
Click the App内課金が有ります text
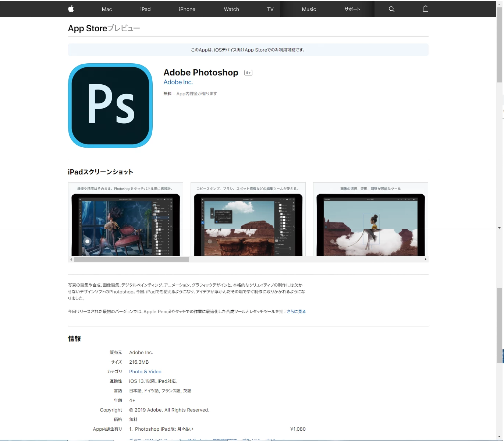click(196, 94)
